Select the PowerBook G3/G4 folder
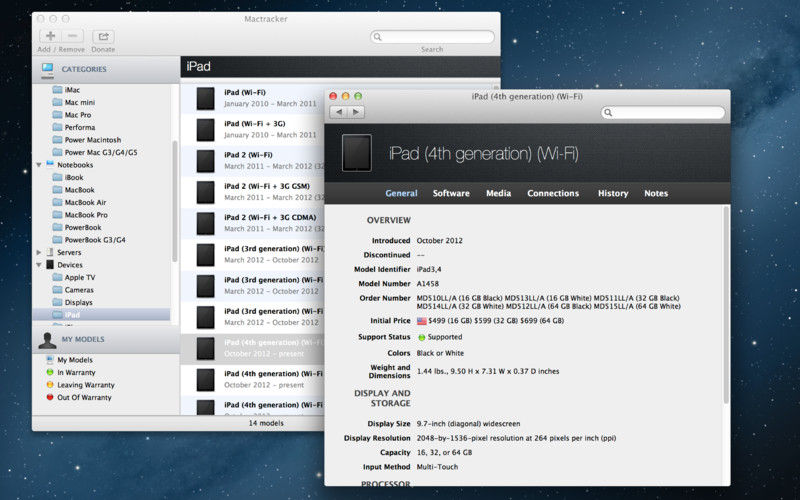800x500 pixels. pos(89,240)
